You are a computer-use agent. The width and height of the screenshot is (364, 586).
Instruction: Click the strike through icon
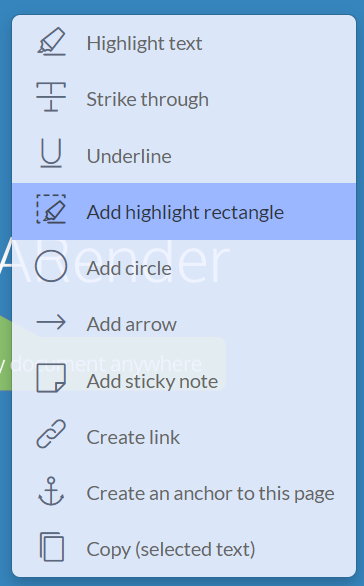51,97
